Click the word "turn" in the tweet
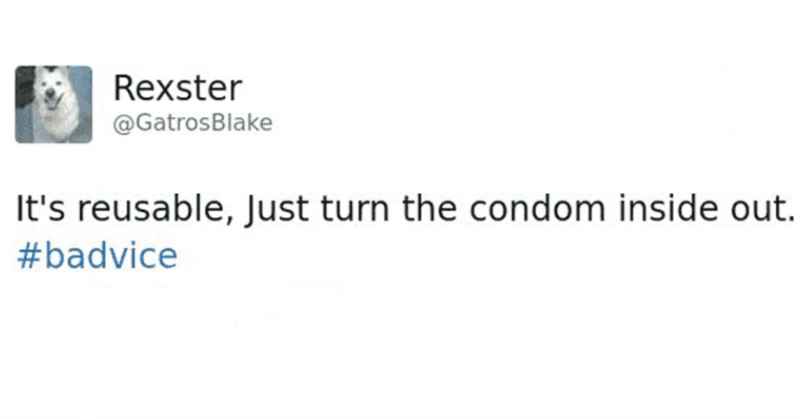Screen dimensions: 800x419 [x=355, y=210]
